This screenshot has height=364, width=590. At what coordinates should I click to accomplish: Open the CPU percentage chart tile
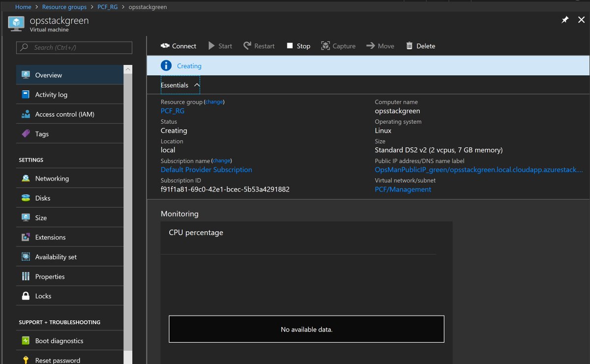point(306,293)
